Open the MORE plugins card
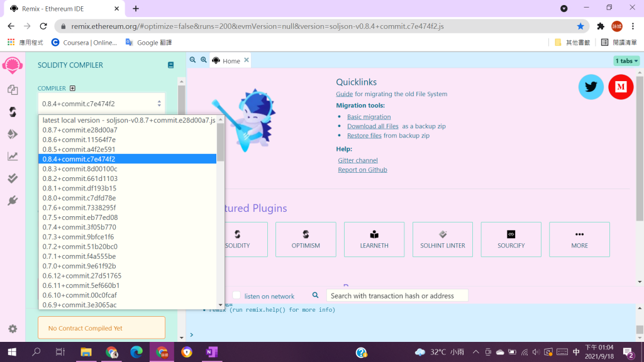The height and width of the screenshot is (362, 644). coord(579,239)
